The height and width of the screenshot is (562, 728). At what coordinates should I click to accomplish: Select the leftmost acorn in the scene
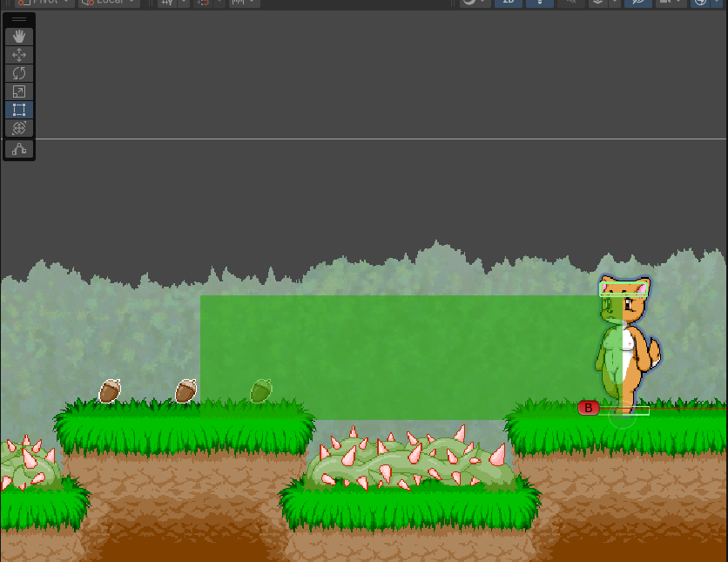[x=110, y=390]
